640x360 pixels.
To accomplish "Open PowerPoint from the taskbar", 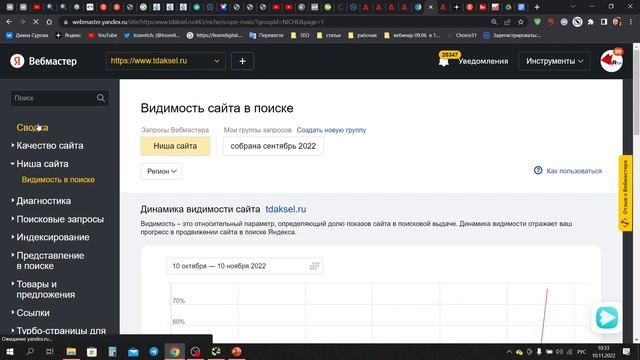I will tap(236, 351).
